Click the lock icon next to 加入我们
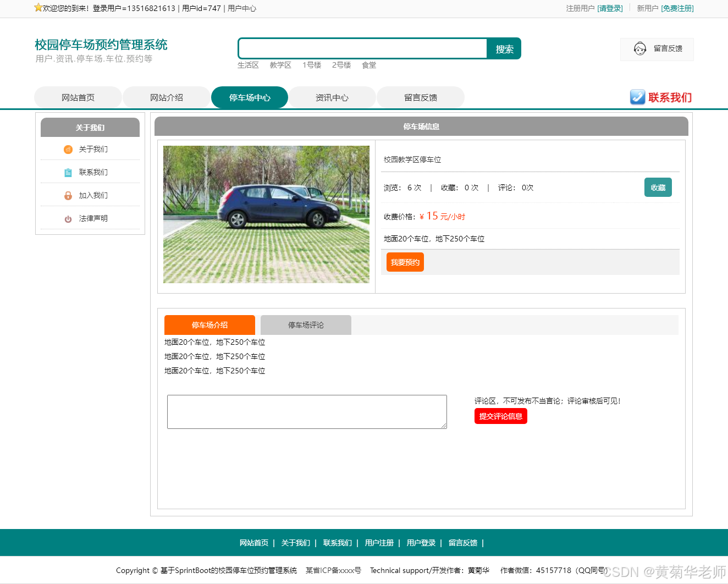Viewport: 728px width, 584px height. pyautogui.click(x=68, y=195)
